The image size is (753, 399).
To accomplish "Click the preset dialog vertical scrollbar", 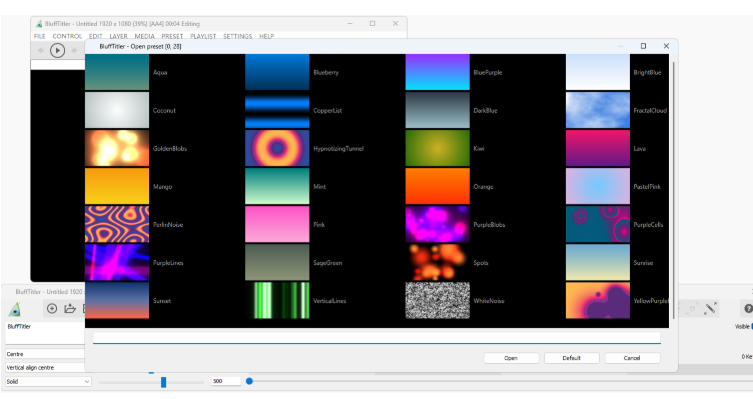I will point(673,190).
